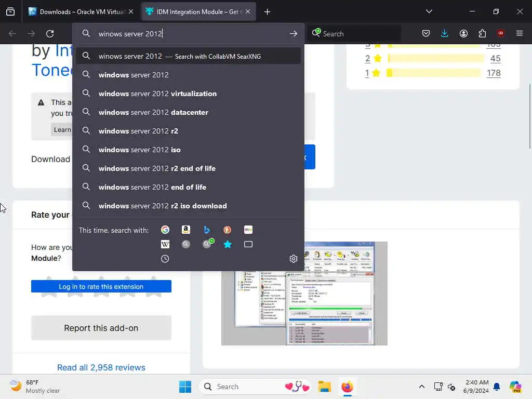This screenshot has width=532, height=399.
Task: Open the 1-star reviews count 178
Action: pos(494,73)
